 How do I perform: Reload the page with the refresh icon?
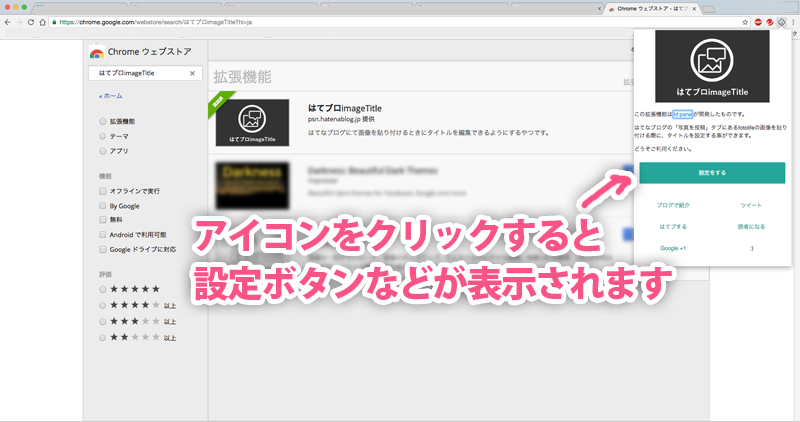tap(31, 22)
